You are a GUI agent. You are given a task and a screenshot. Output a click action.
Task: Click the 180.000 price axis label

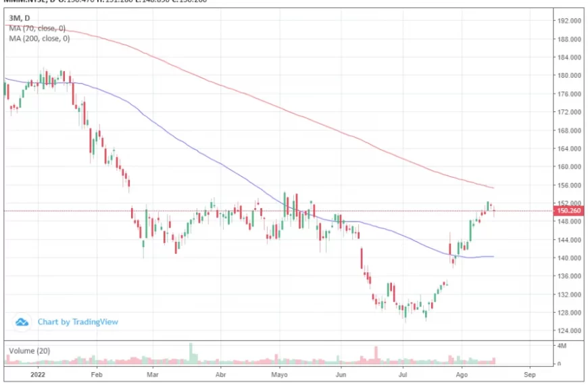click(x=569, y=76)
